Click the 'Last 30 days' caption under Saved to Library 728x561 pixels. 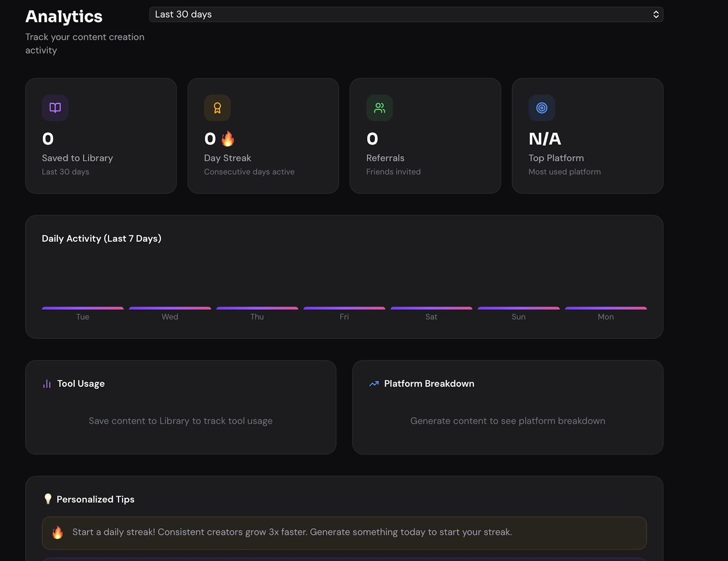point(66,172)
